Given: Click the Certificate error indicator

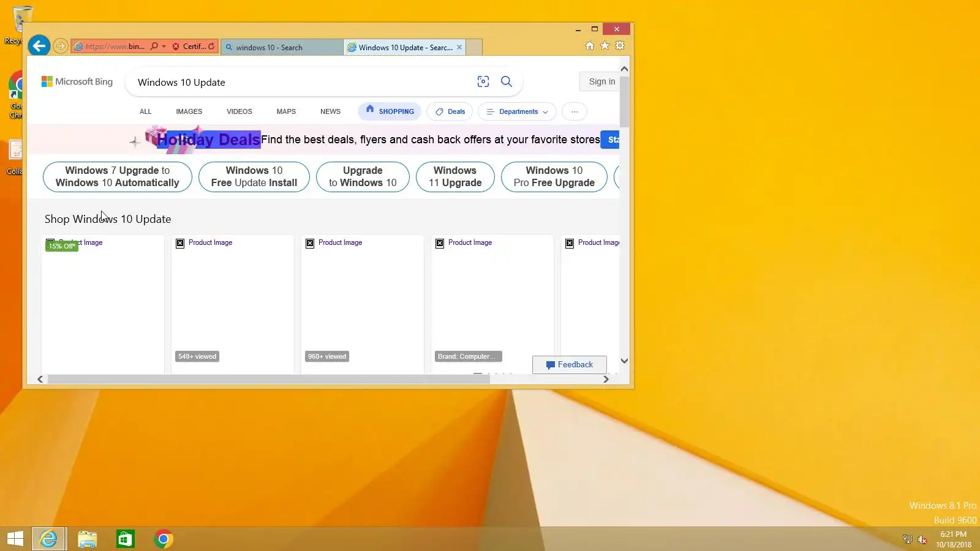Looking at the screenshot, I should tap(189, 46).
